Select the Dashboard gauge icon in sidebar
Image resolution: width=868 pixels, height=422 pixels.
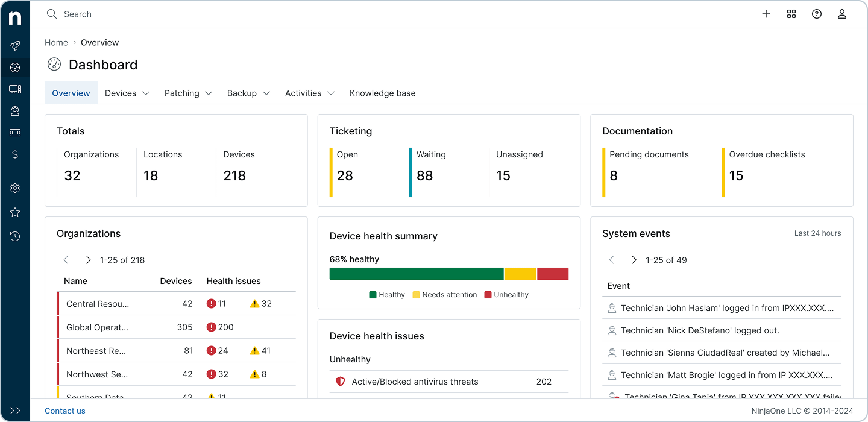coord(15,68)
